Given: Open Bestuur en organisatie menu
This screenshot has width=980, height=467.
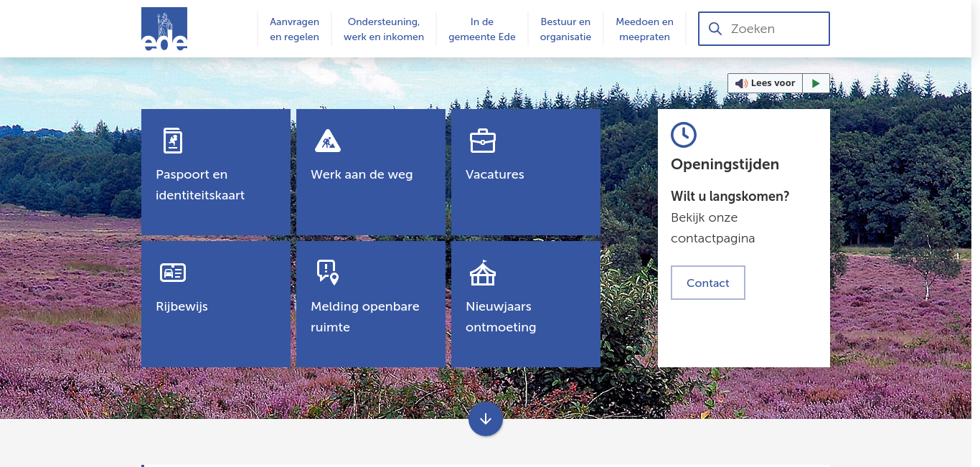Looking at the screenshot, I should point(565,29).
